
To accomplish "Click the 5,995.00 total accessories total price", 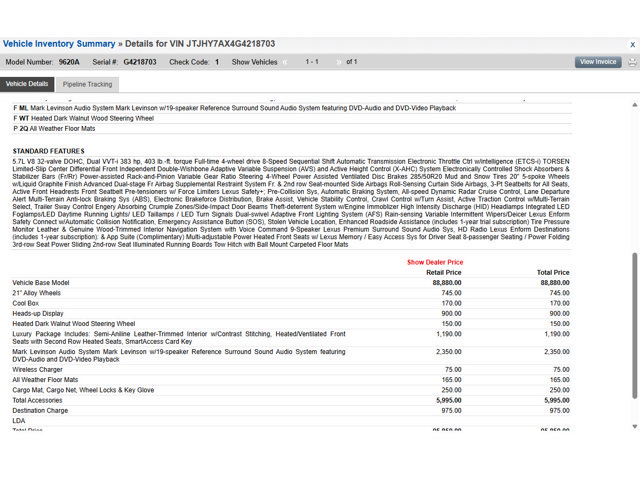I will coord(557,400).
